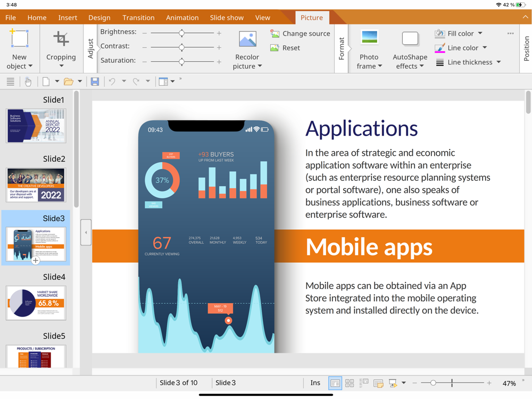Toggle Ins insert mode in status bar
532x399 pixels.
[x=315, y=383]
